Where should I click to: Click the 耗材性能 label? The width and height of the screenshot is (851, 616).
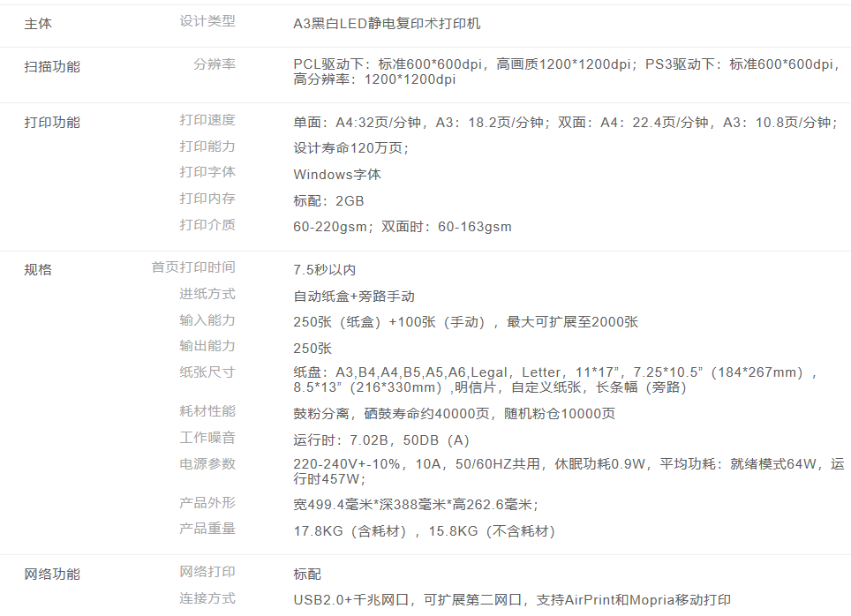click(x=207, y=411)
